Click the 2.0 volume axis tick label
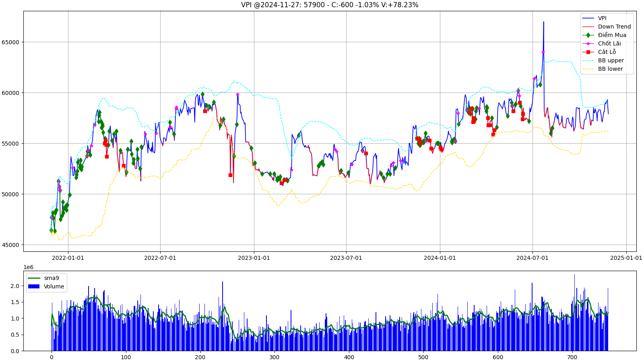The width and height of the screenshot is (644, 362). coord(15,286)
